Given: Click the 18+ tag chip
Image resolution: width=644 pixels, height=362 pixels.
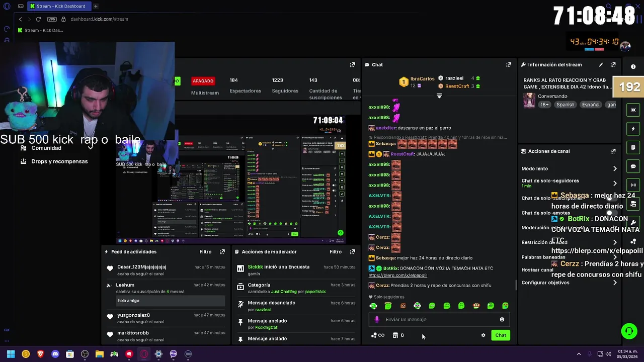Looking at the screenshot, I should (544, 105).
